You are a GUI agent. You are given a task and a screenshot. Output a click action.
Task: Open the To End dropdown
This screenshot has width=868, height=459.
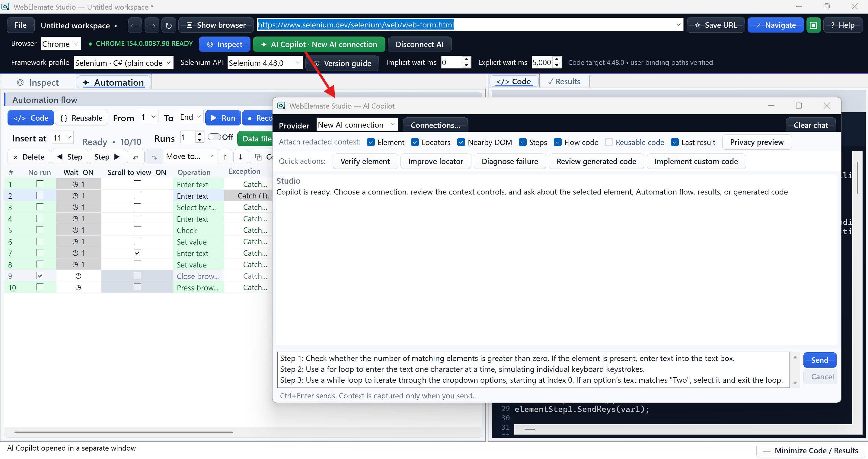pos(191,117)
